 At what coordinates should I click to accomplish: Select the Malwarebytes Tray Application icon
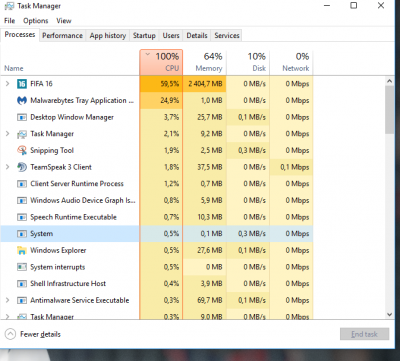tap(22, 100)
